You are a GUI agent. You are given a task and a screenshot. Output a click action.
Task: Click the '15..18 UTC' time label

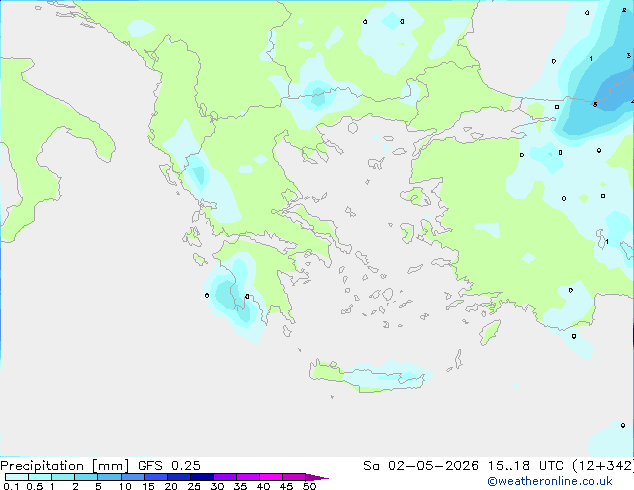(525, 466)
